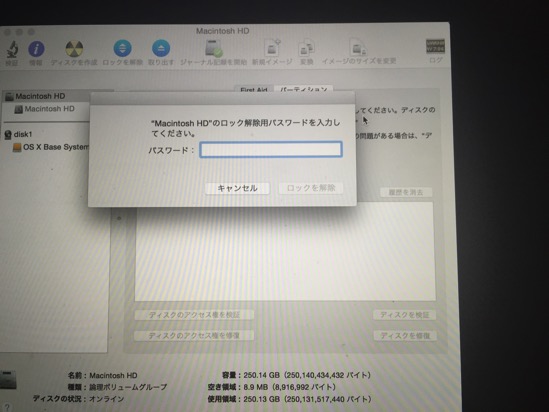The image size is (549, 412).
Task: Open the Info (情報) toolbar icon
Action: [36, 49]
